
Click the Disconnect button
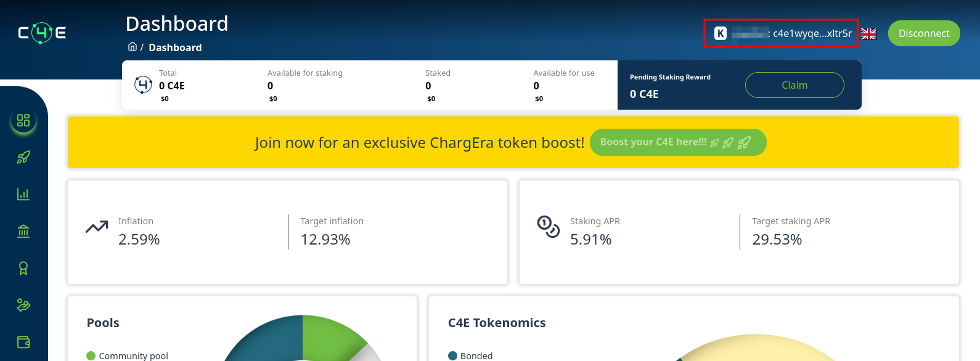click(924, 33)
